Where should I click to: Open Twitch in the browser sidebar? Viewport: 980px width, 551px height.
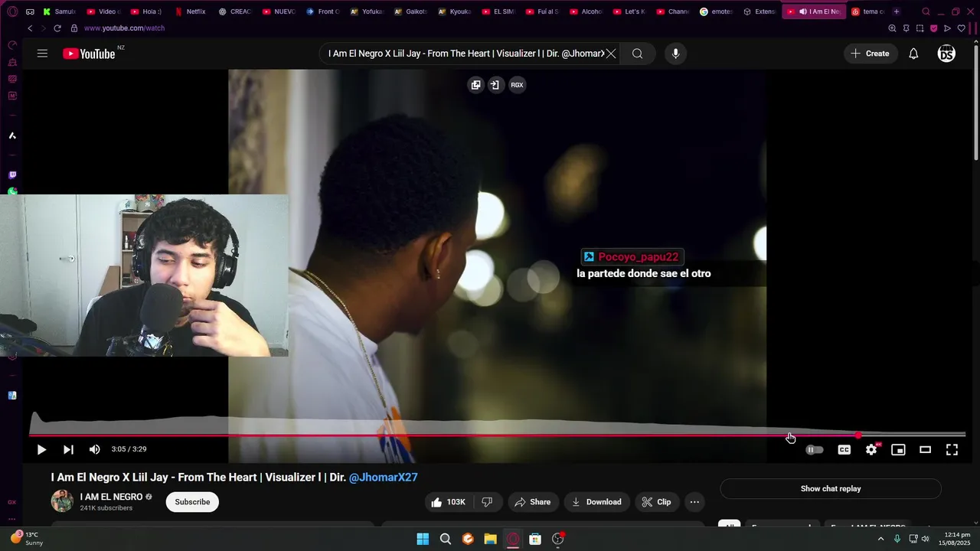point(12,175)
